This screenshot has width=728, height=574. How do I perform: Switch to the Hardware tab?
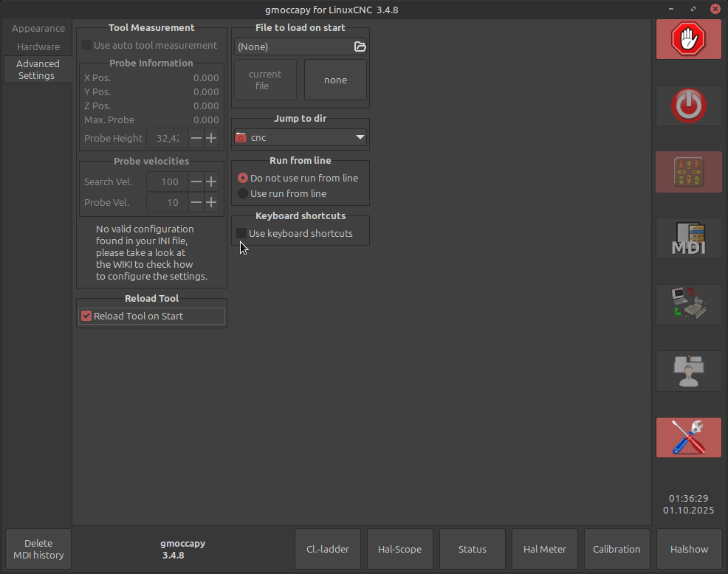38,46
